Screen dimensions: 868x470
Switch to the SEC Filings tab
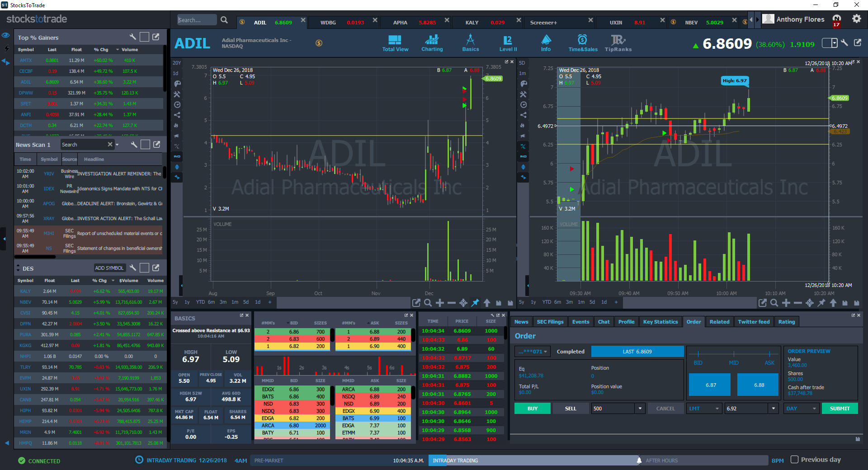pos(550,322)
